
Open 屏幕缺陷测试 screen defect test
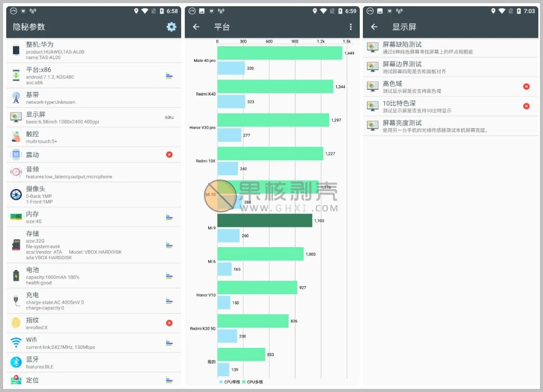(x=451, y=48)
